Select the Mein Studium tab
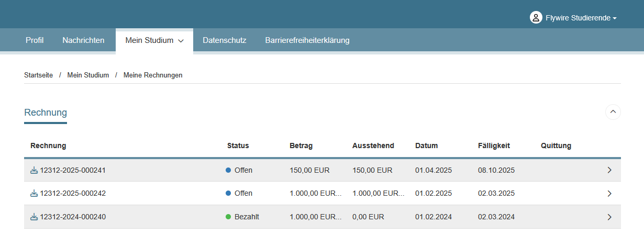The height and width of the screenshot is (246, 644). [x=154, y=40]
